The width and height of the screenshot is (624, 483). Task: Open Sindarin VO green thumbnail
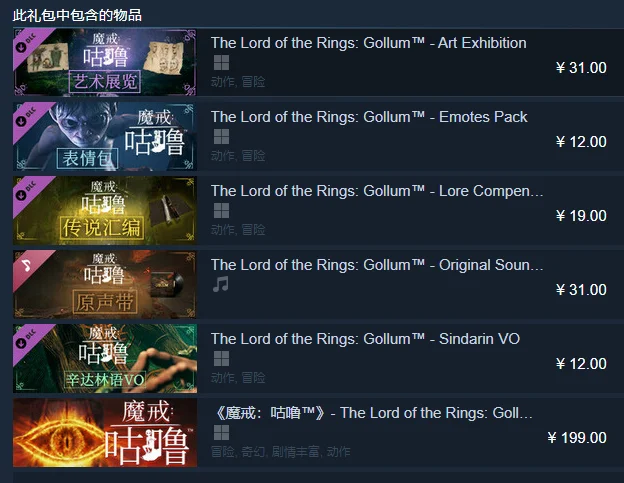click(105, 358)
